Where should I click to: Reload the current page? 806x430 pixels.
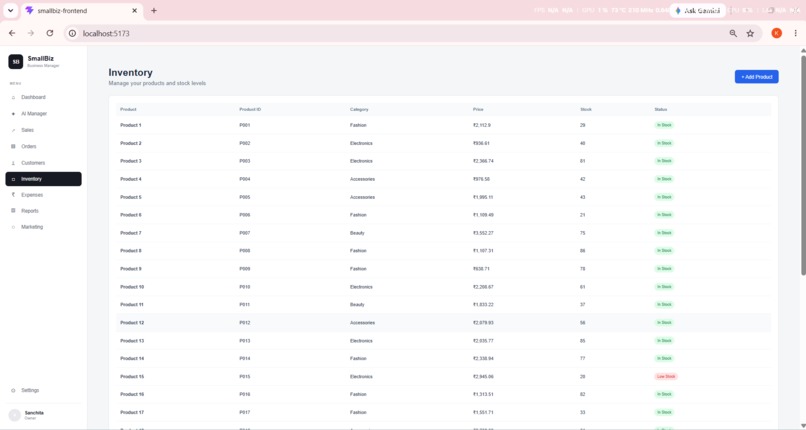[x=49, y=33]
